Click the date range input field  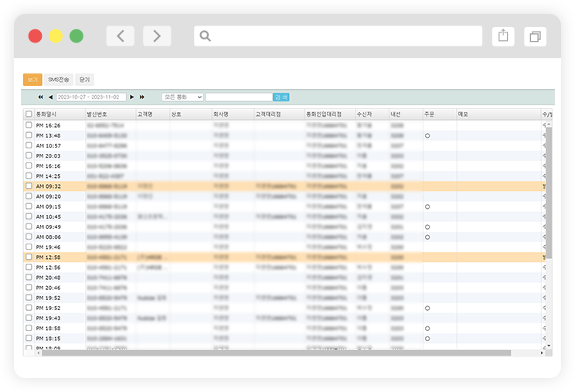coord(91,97)
